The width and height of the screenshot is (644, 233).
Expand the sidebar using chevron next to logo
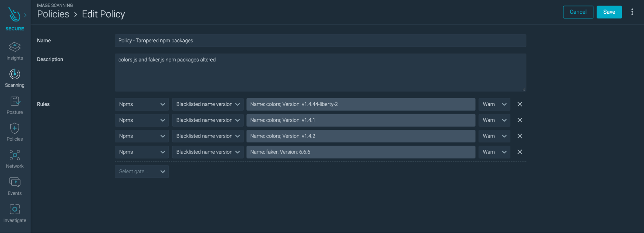coord(25,15)
